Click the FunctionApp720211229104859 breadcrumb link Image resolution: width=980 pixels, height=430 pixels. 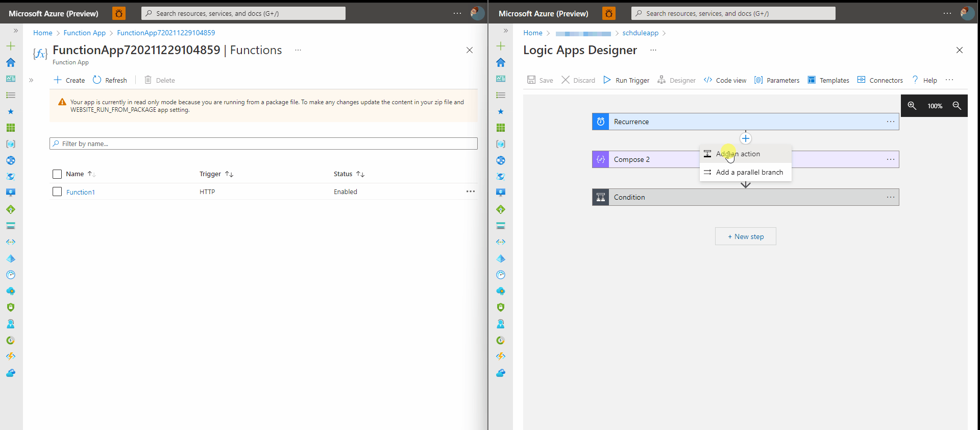click(166, 33)
